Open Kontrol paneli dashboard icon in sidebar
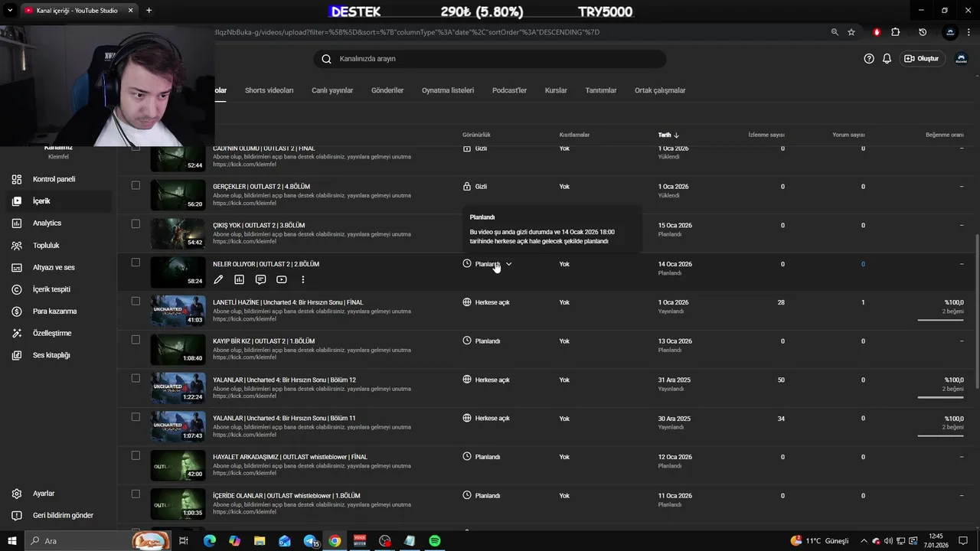 (17, 179)
